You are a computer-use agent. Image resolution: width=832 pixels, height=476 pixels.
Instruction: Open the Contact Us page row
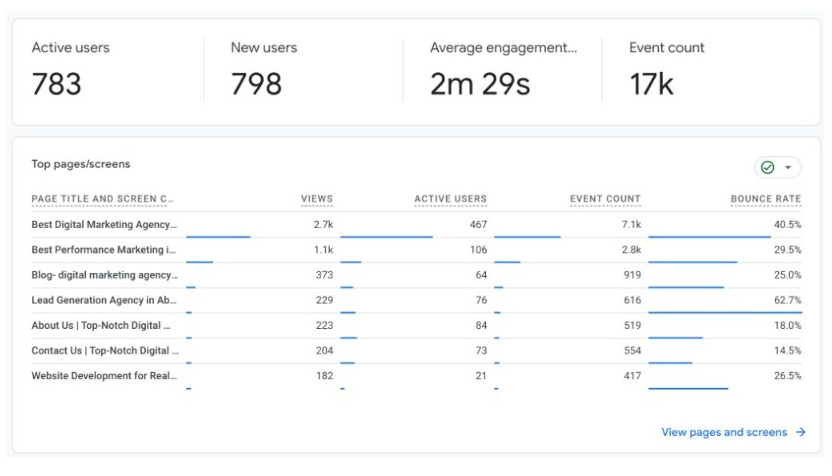click(x=104, y=351)
